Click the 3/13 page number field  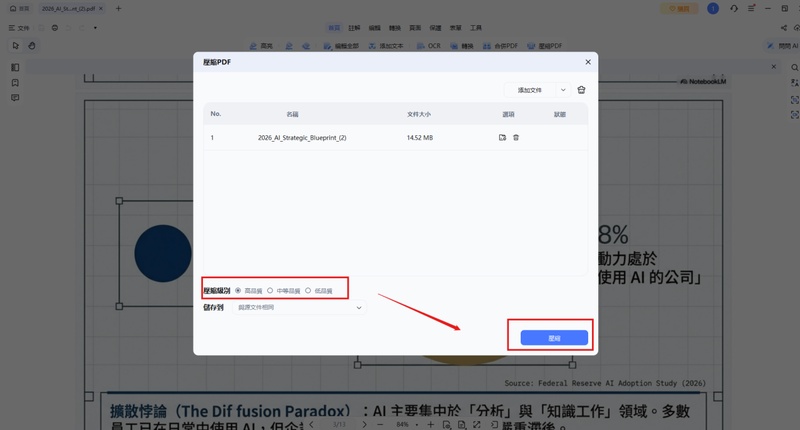(339, 424)
